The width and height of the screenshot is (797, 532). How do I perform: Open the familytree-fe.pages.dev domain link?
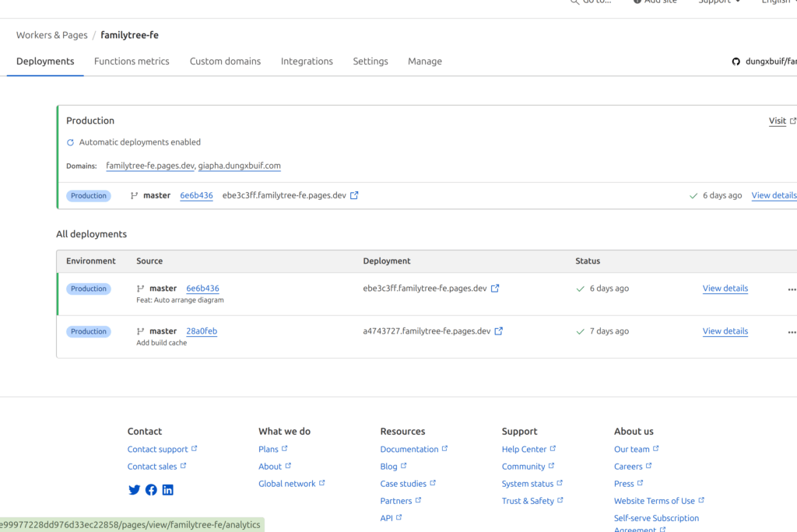coord(150,166)
